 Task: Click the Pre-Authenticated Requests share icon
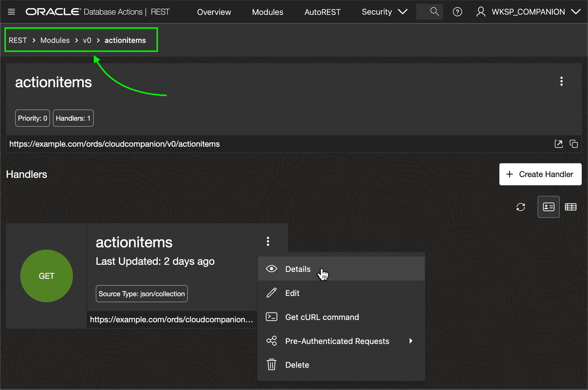[271, 341]
